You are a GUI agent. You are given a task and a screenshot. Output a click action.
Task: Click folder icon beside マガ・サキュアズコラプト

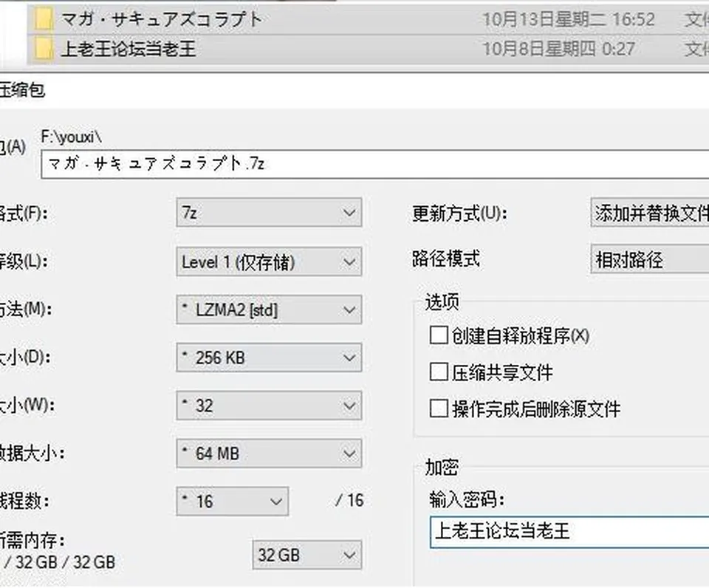coord(44,19)
